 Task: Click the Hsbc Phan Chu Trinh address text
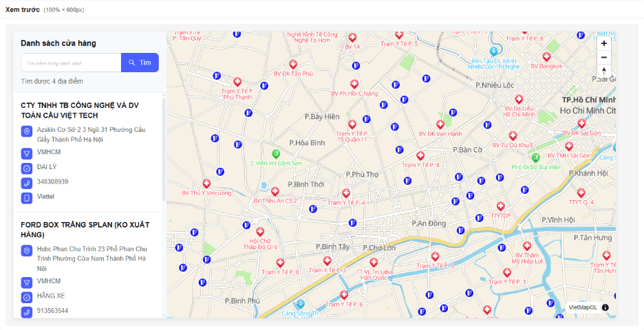pyautogui.click(x=92, y=258)
